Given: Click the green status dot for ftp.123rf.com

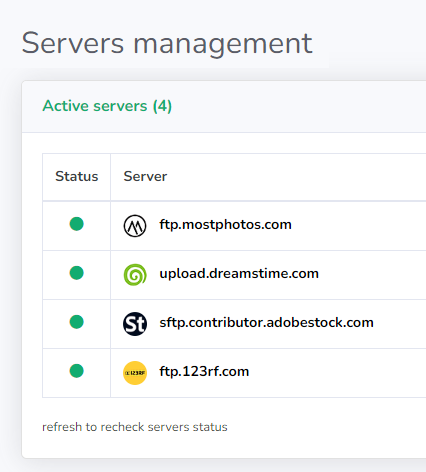Looking at the screenshot, I should [76, 371].
